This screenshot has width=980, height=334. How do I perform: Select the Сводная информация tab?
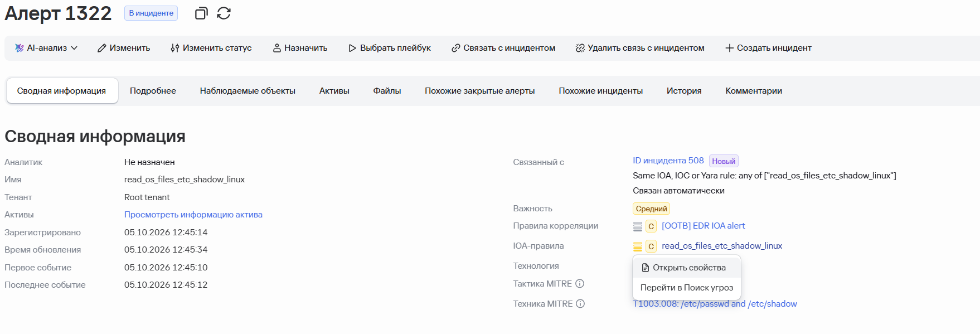pos(62,91)
